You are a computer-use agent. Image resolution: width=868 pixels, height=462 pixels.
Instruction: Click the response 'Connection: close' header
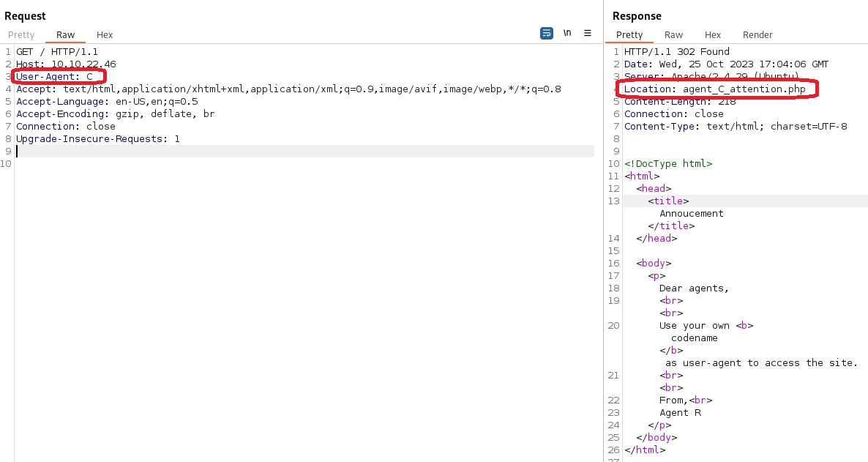674,114
